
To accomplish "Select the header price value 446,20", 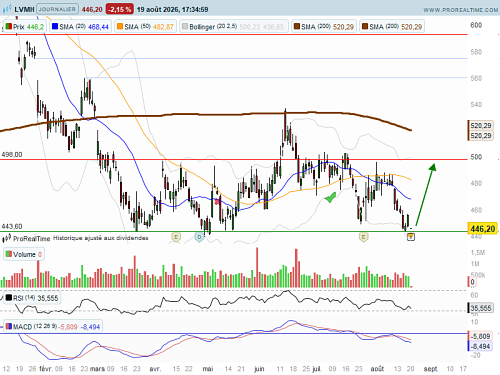I will tap(92, 9).
